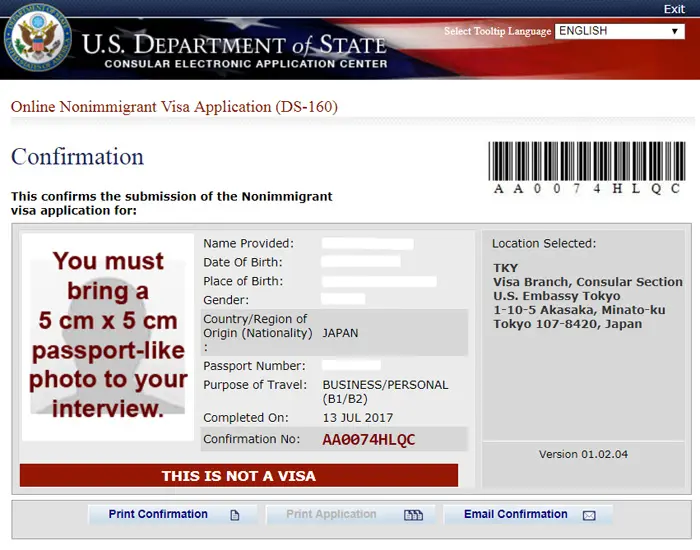Image resolution: width=700 pixels, height=550 pixels.
Task: Click the Consular Electronic Application Center banner text
Action: click(x=245, y=64)
